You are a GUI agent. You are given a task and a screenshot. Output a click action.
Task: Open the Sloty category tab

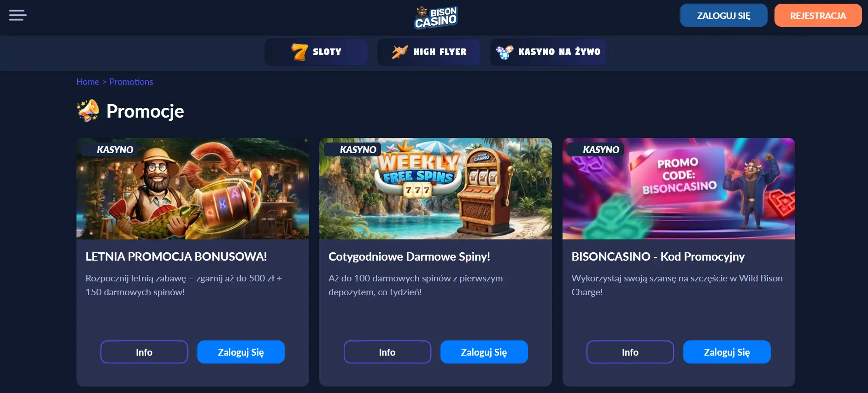[316, 52]
